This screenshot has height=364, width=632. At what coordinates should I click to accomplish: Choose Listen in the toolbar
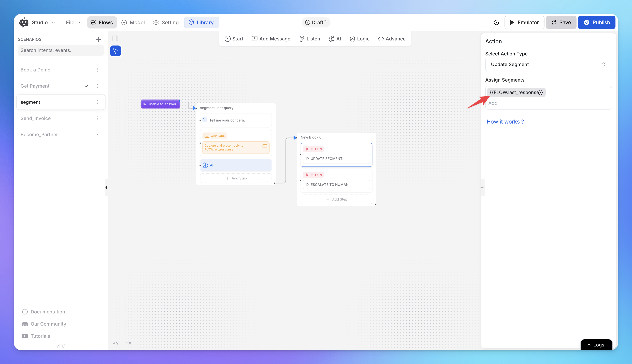click(310, 39)
